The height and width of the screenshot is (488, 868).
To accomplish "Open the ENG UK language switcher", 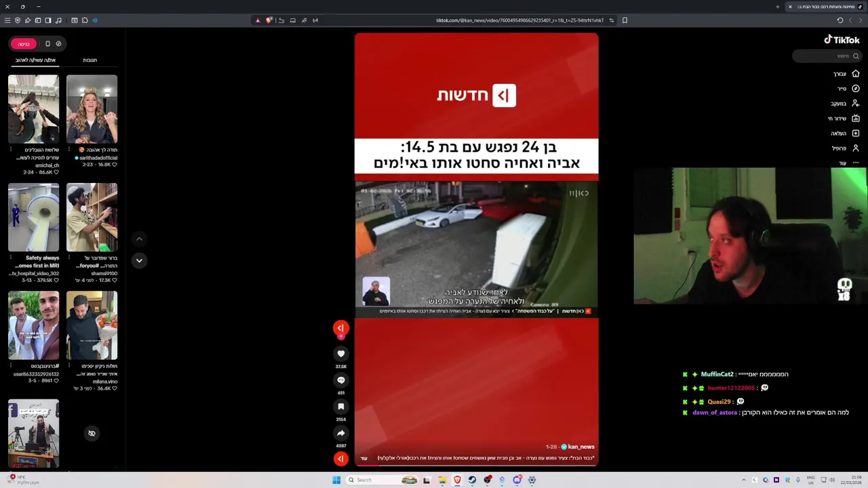I will coord(811,480).
